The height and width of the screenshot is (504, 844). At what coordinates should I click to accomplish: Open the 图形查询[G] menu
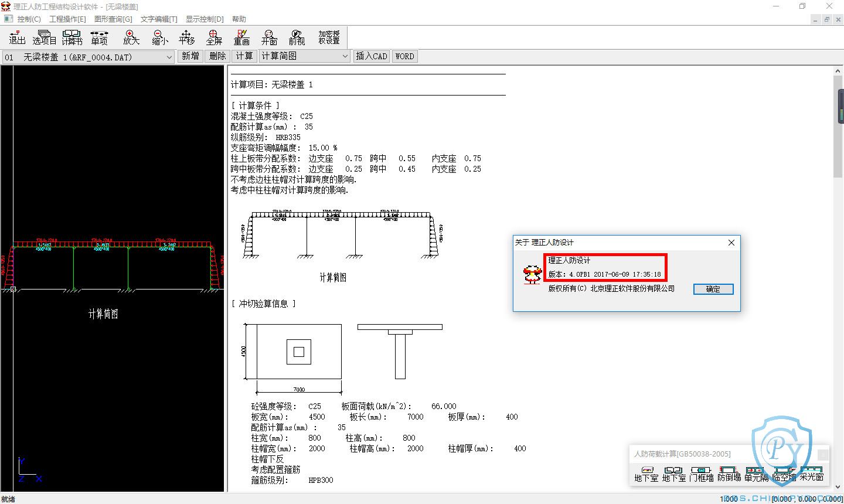(x=113, y=19)
